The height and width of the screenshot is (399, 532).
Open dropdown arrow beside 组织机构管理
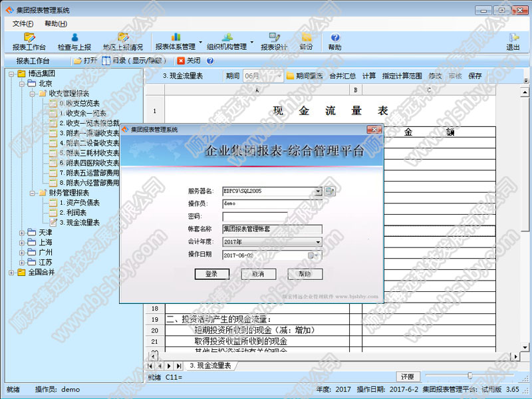coord(252,42)
